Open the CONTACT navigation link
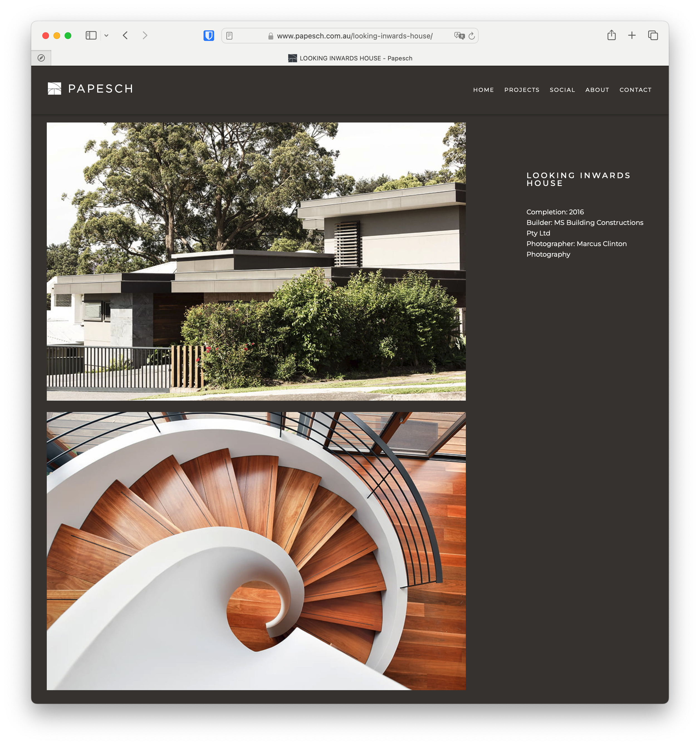Screen dimensions: 700x745 click(x=635, y=90)
